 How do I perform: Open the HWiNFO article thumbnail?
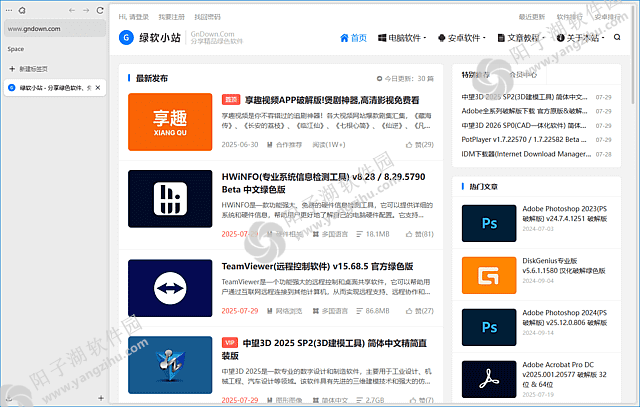coord(170,199)
